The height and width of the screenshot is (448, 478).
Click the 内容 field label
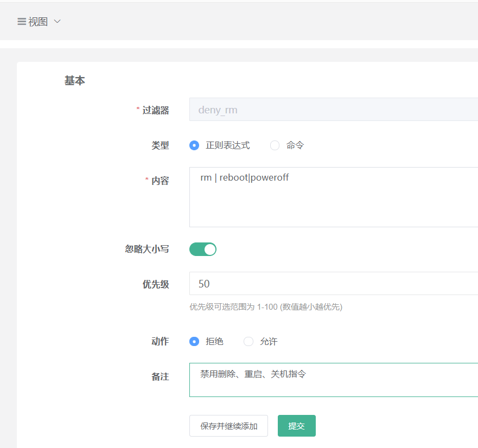161,181
